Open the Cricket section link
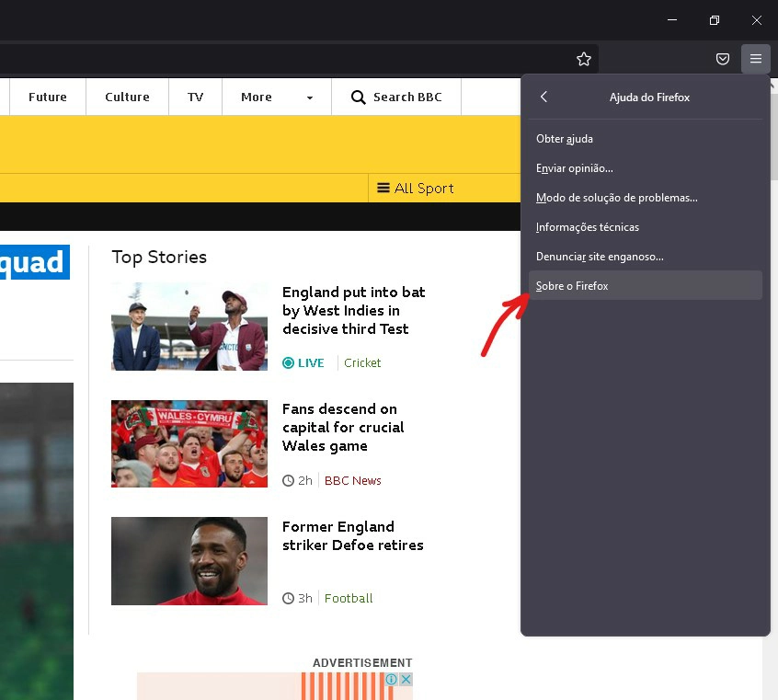 click(x=362, y=363)
